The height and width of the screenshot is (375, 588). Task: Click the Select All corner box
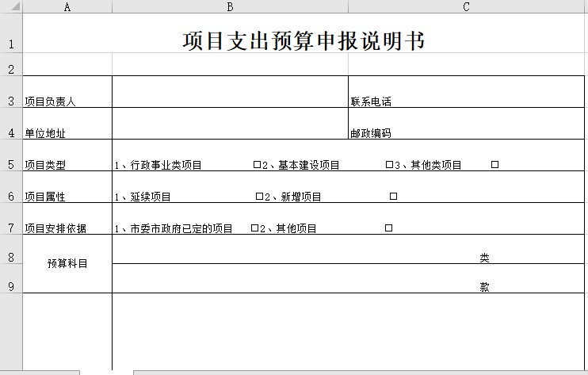pos(10,7)
